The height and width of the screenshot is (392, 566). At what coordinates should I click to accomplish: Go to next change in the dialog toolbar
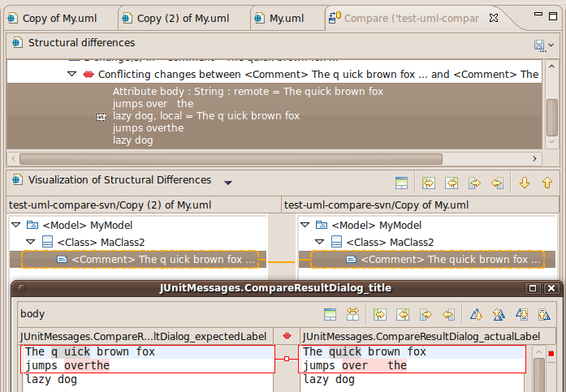521,314
